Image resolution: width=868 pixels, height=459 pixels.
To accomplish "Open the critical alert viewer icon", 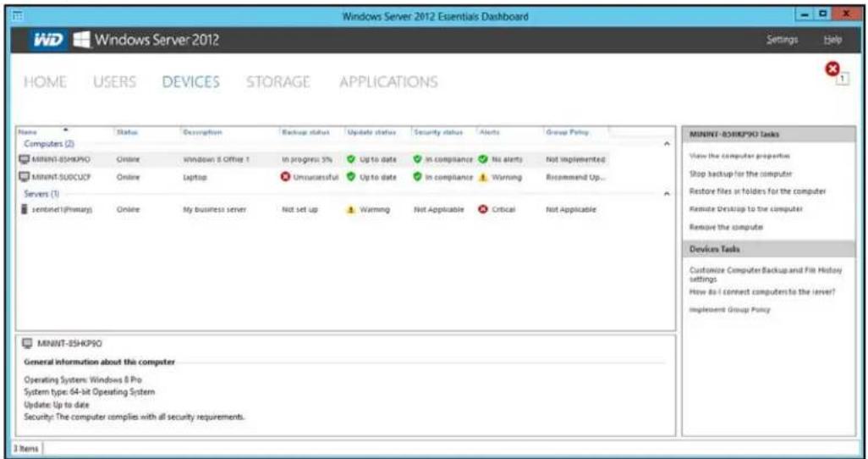I will pyautogui.click(x=832, y=69).
